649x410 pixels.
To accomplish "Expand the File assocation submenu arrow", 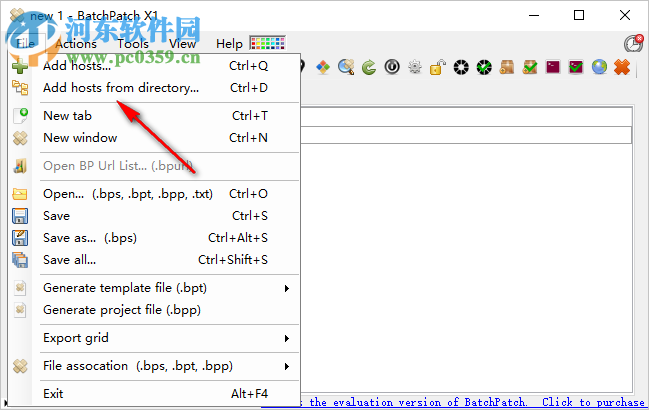I will [286, 367].
